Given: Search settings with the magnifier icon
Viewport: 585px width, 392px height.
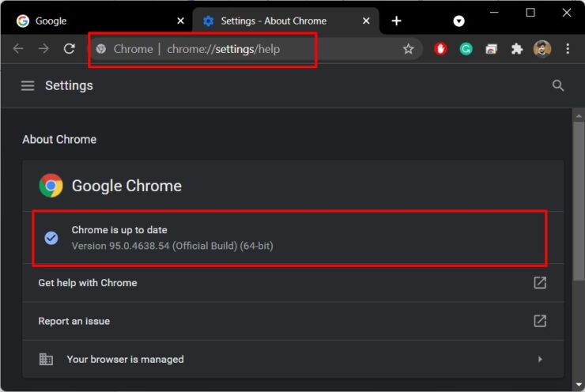Looking at the screenshot, I should tap(558, 85).
